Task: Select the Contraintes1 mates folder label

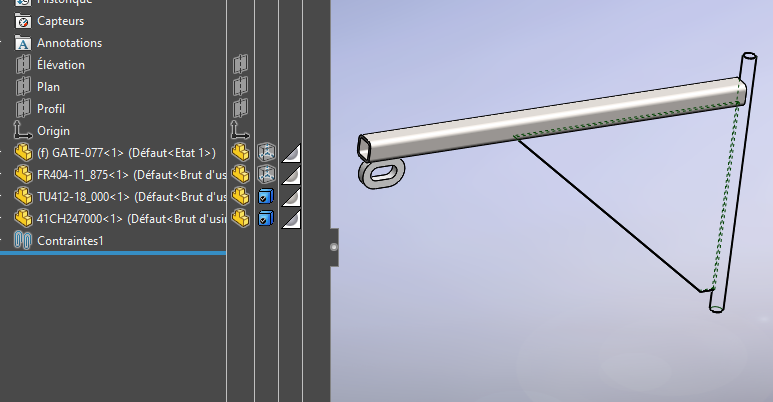Action: coord(70,241)
